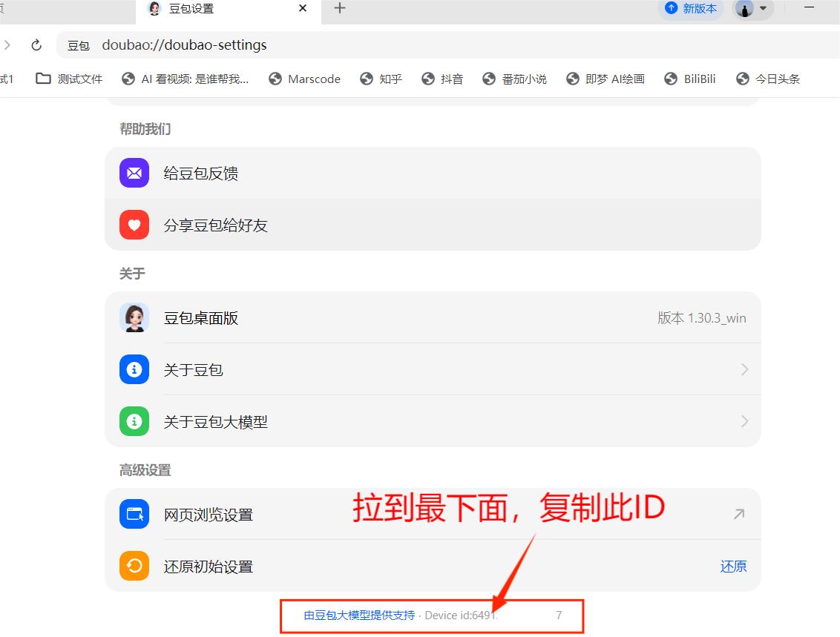Expand 关于豆包 chevron arrow
The height and width of the screenshot is (637, 840).
pos(744,369)
